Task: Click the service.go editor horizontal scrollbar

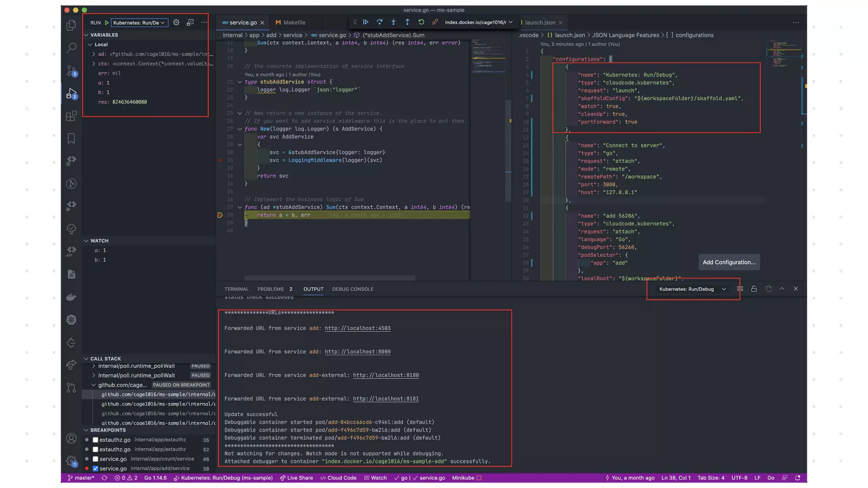Action: (x=330, y=278)
